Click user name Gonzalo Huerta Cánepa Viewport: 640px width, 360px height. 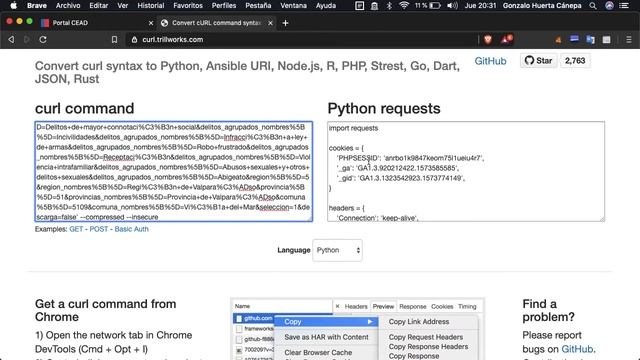pyautogui.click(x=542, y=6)
